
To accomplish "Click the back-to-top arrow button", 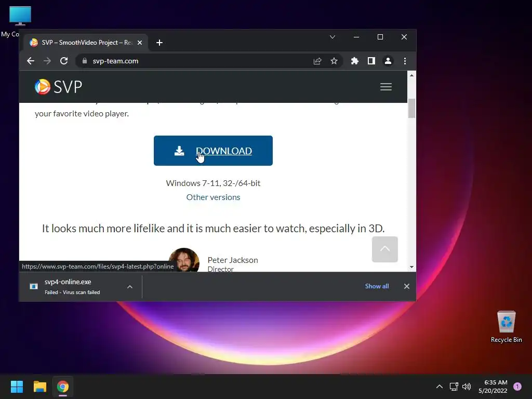I will 385,249.
